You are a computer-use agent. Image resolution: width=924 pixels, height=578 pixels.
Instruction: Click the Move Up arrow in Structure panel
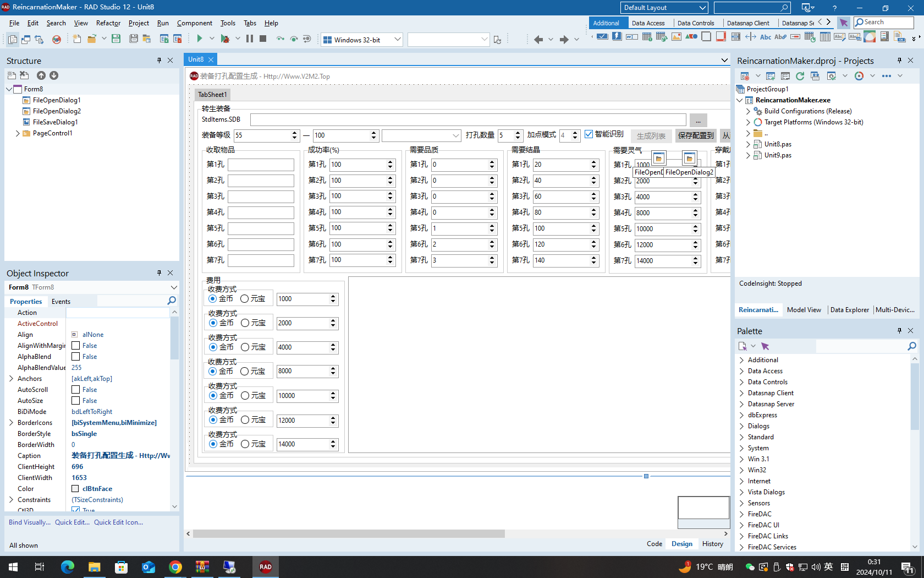tap(41, 75)
